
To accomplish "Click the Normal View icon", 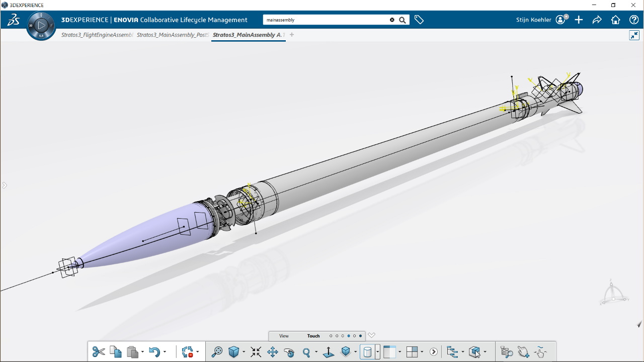I will [x=328, y=352].
